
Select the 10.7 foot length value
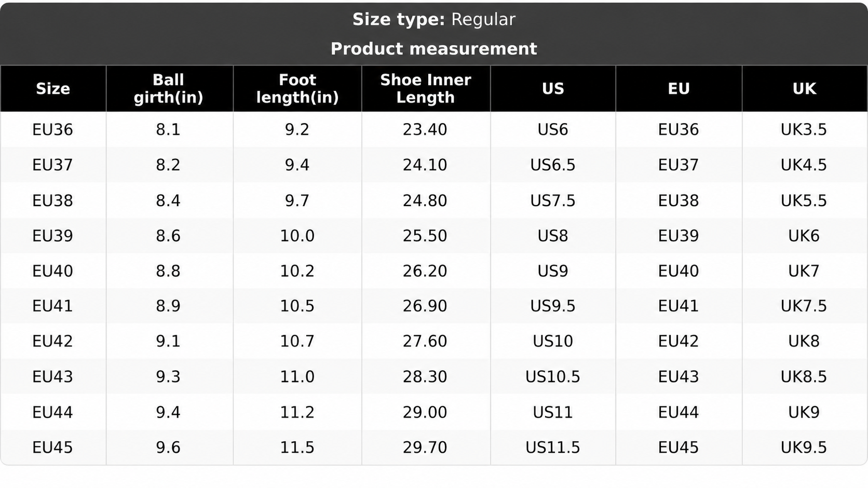297,341
